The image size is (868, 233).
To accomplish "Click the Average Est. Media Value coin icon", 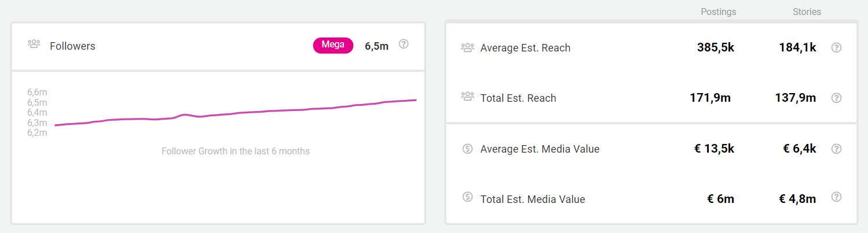I will [468, 149].
